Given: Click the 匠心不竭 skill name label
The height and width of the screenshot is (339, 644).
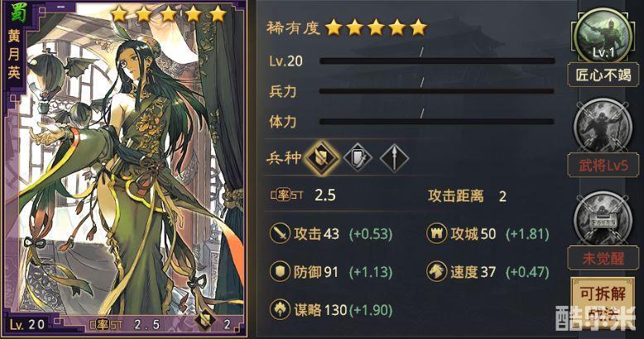Looking at the screenshot, I should pos(603,75).
